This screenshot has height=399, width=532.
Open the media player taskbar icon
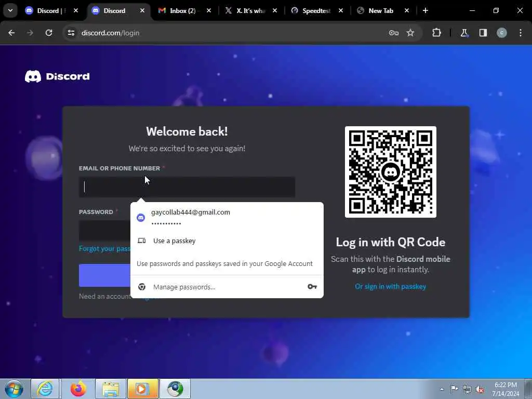coord(143,389)
